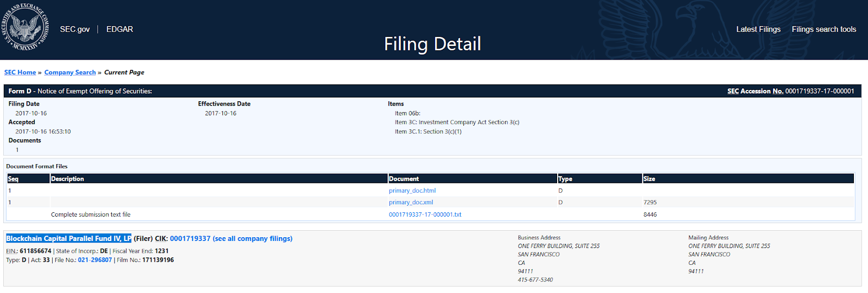Click the SEC seal logo
Image resolution: width=868 pixels, height=293 pixels.
(x=25, y=27)
